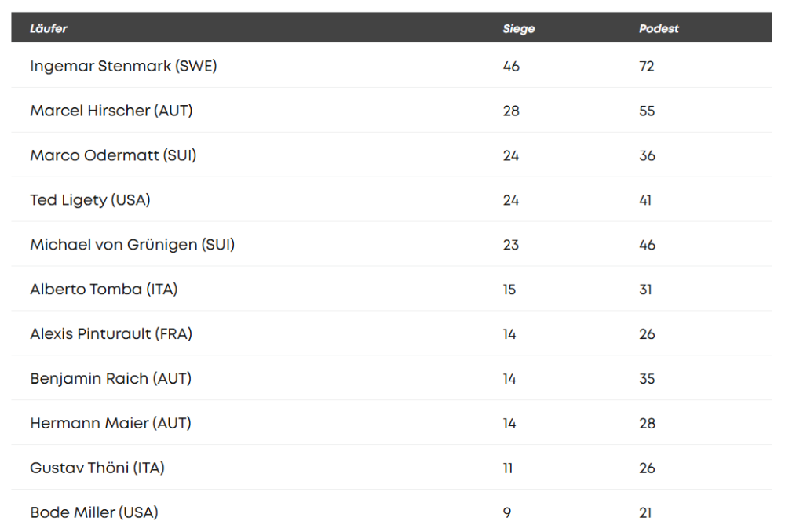785x532 pixels.
Task: Select Hirscher's podium value 55
Action: pos(647,111)
